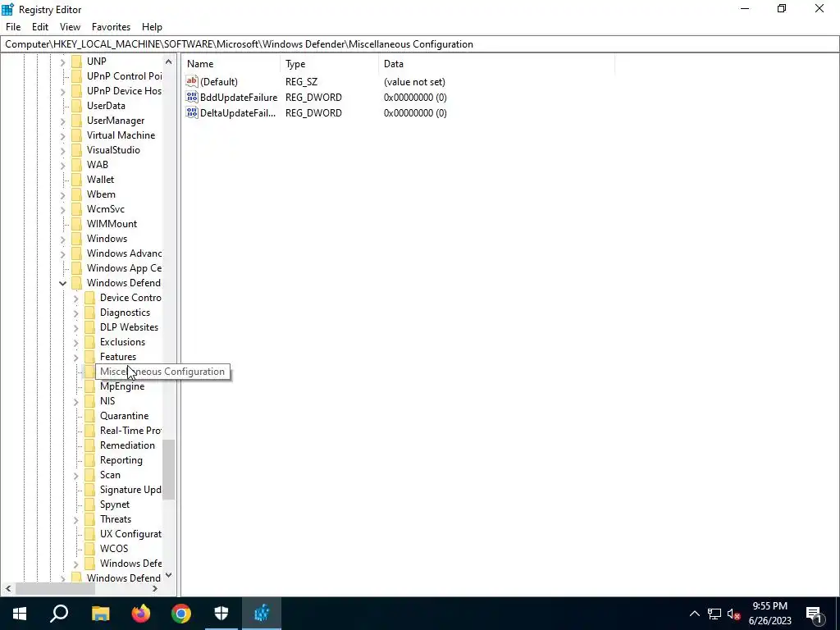The height and width of the screenshot is (630, 840).
Task: Open Windows Security from taskbar
Action: tap(221, 614)
